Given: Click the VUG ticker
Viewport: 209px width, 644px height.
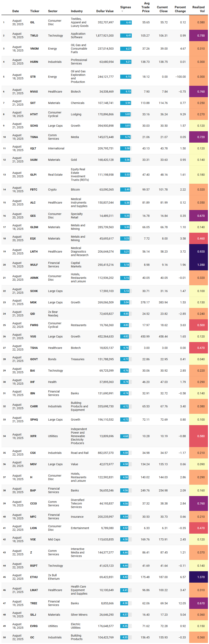Looking at the screenshot, I should tap(33, 336).
